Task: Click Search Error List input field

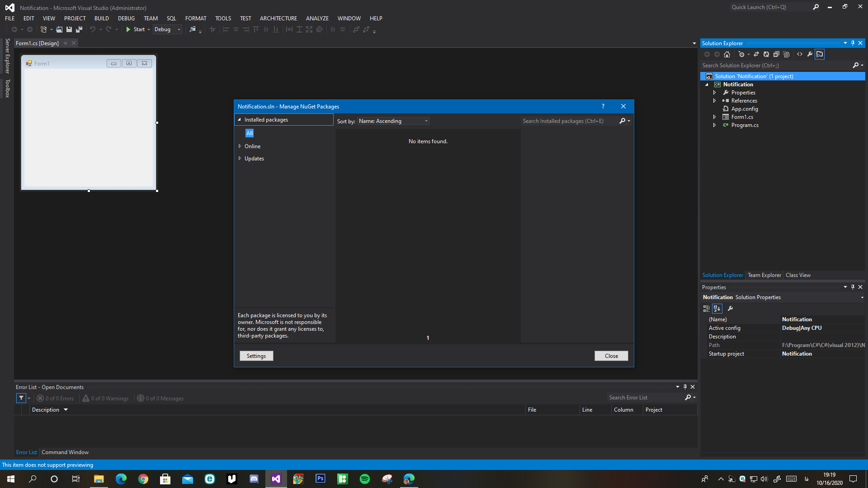Action: 646,398
